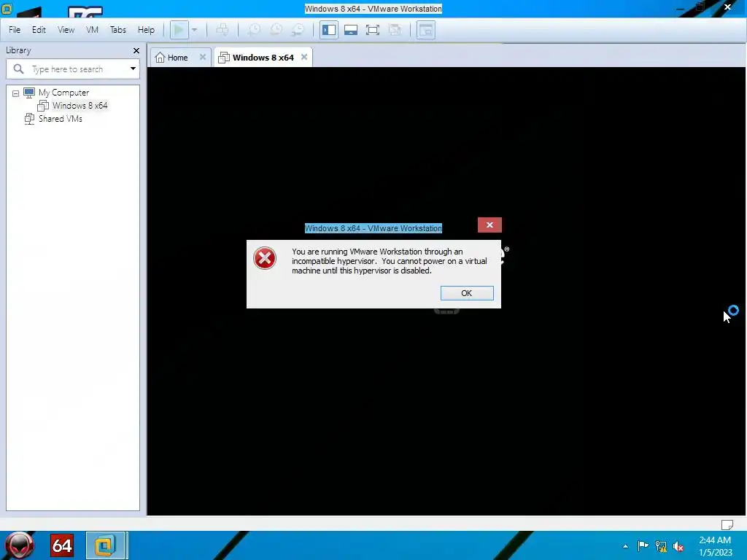Screen dimensions: 747x560
Task: Close the Library panel
Action: pos(136,50)
